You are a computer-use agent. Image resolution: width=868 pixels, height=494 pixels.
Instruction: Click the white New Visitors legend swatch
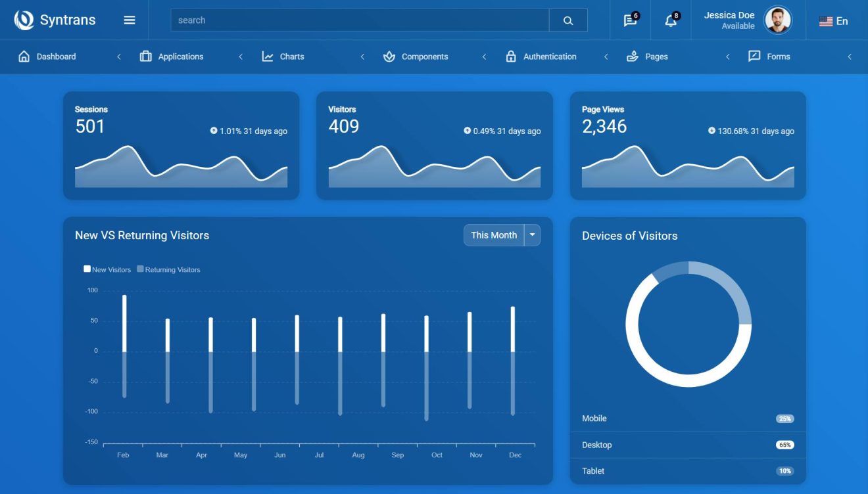pos(87,268)
